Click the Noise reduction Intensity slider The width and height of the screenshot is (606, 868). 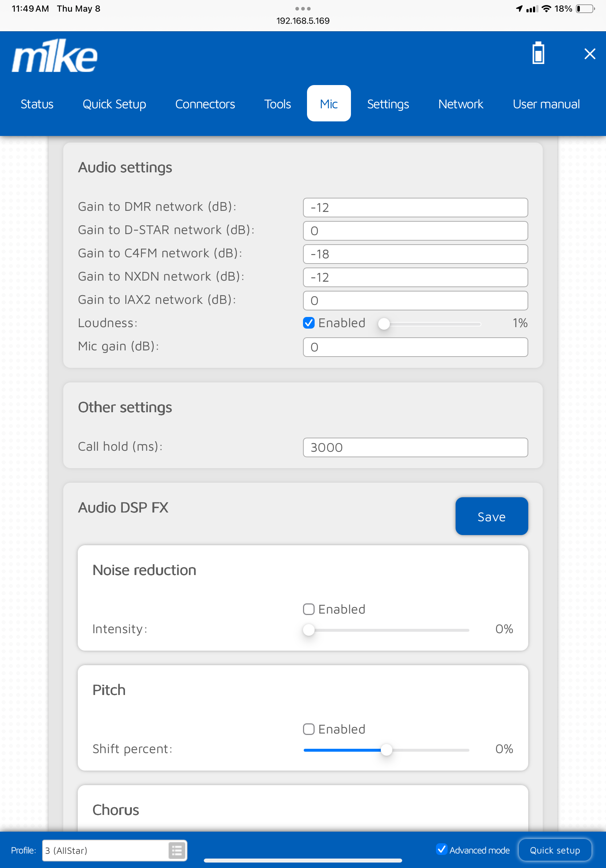pos(385,630)
